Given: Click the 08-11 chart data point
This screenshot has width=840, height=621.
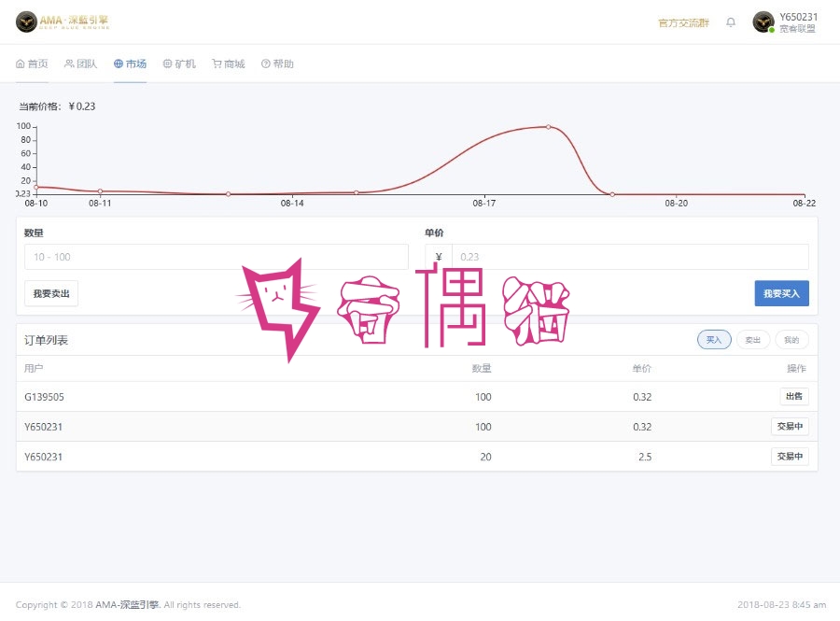Looking at the screenshot, I should click(100, 191).
